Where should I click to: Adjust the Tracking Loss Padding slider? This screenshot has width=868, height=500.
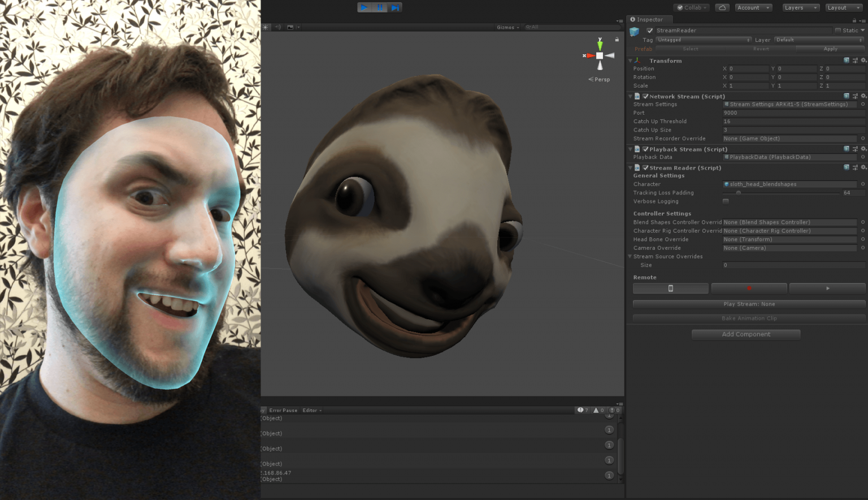[738, 193]
